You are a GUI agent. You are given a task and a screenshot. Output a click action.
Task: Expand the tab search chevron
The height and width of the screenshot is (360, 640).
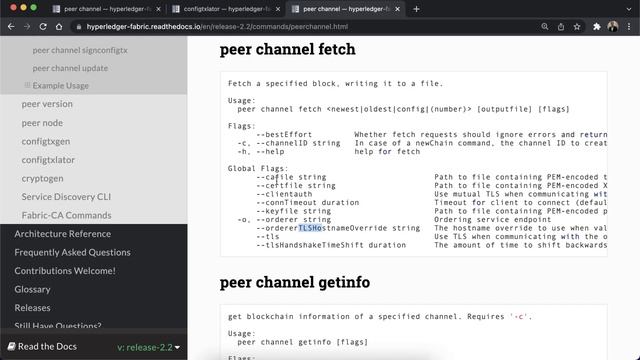tap(629, 9)
